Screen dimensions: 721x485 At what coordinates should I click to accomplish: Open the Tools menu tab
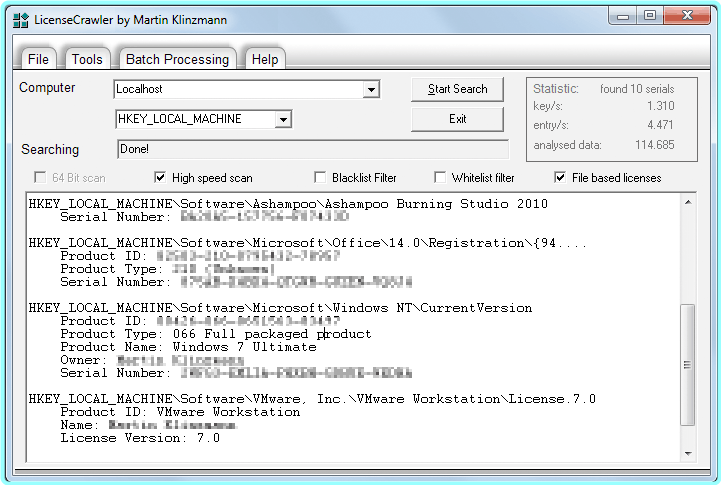[x=87, y=59]
